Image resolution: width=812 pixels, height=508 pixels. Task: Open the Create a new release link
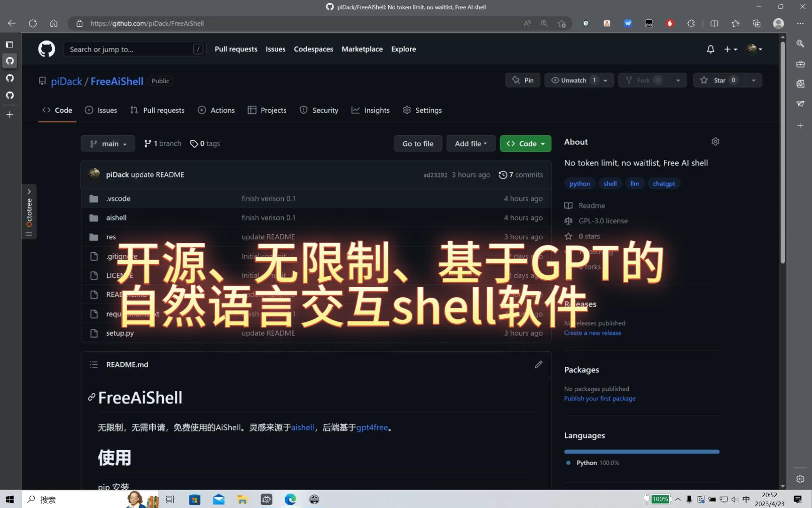click(x=593, y=333)
